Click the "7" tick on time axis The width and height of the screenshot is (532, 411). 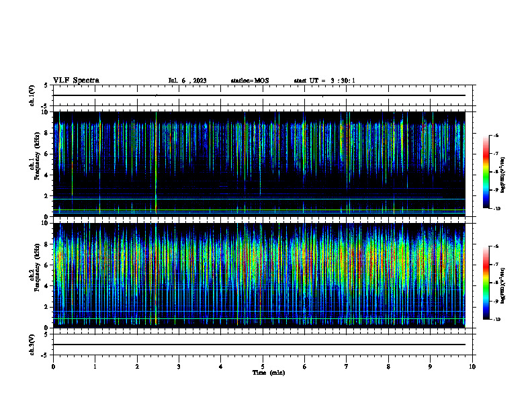tap(346, 367)
